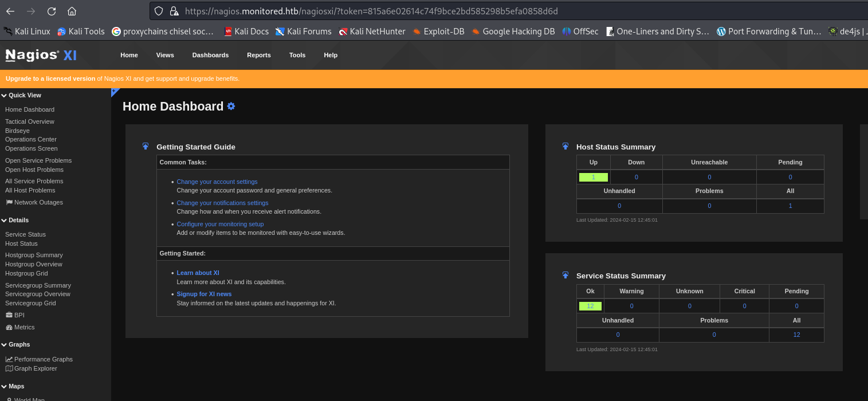
Task: Open the Help menu
Action: pos(331,55)
